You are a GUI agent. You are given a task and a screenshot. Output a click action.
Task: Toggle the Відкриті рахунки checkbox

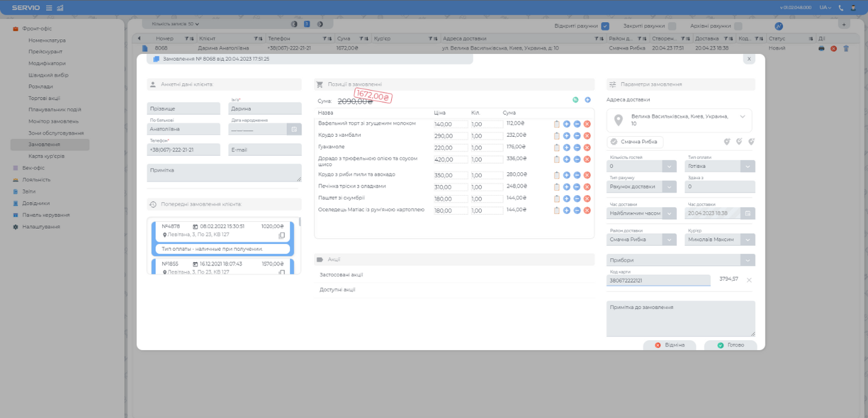point(605,27)
